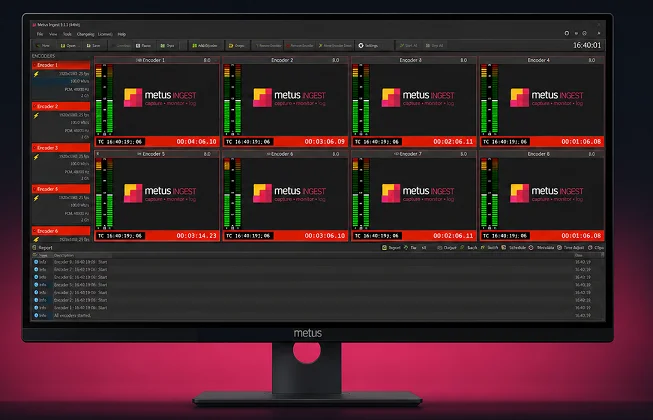Open the File menu
The width and height of the screenshot is (653, 420).
[x=40, y=34]
